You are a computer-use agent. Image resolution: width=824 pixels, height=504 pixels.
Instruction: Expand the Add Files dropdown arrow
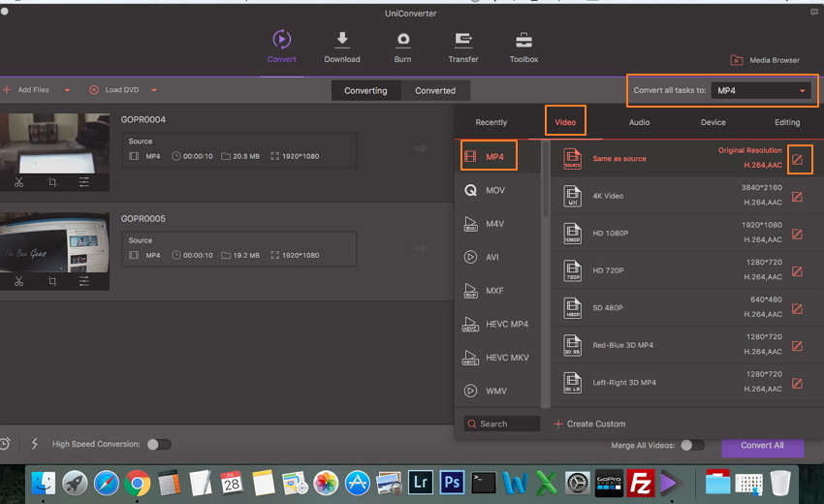click(67, 90)
